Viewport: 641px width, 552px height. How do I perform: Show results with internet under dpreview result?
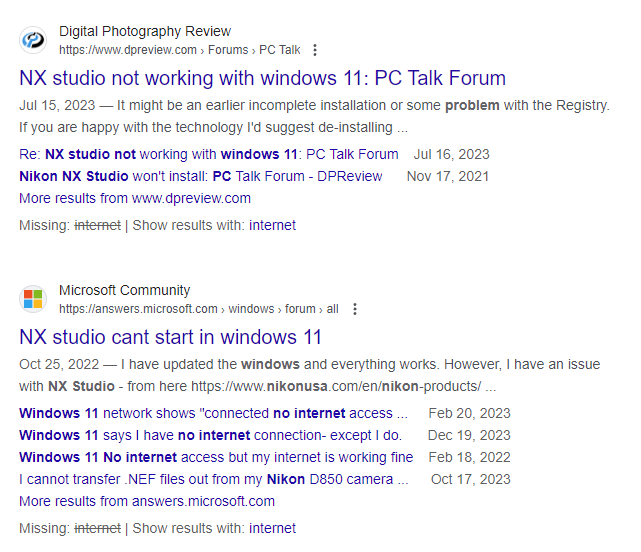pyautogui.click(x=272, y=225)
